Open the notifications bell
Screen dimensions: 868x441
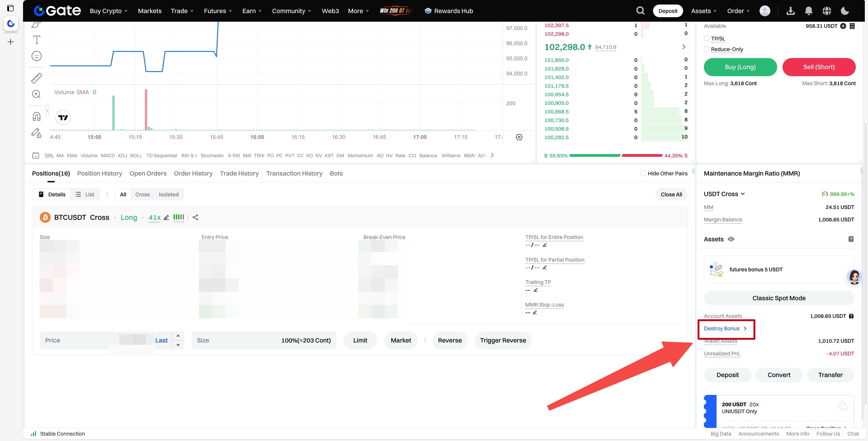[x=808, y=11]
